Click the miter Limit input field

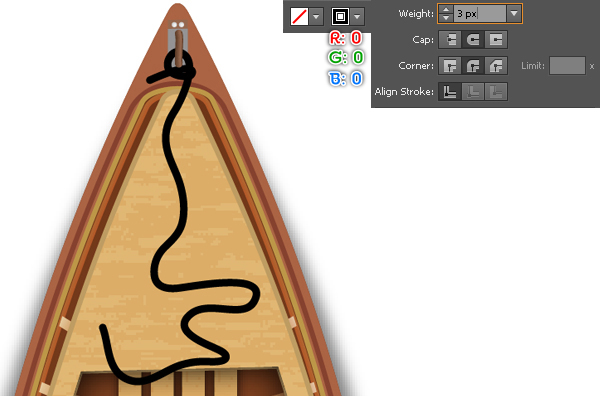click(x=567, y=66)
